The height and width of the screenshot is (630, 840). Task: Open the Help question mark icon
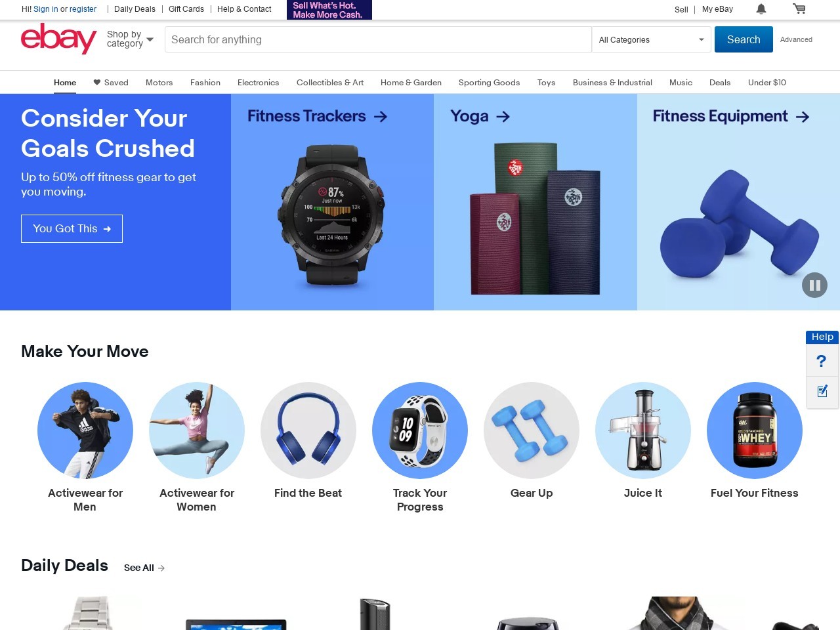tap(822, 360)
